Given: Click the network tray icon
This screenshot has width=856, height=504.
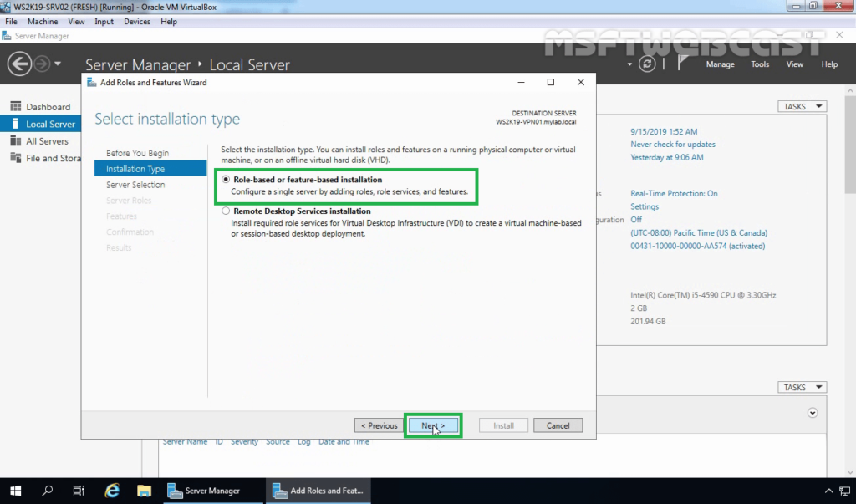Looking at the screenshot, I should pyautogui.click(x=844, y=491).
